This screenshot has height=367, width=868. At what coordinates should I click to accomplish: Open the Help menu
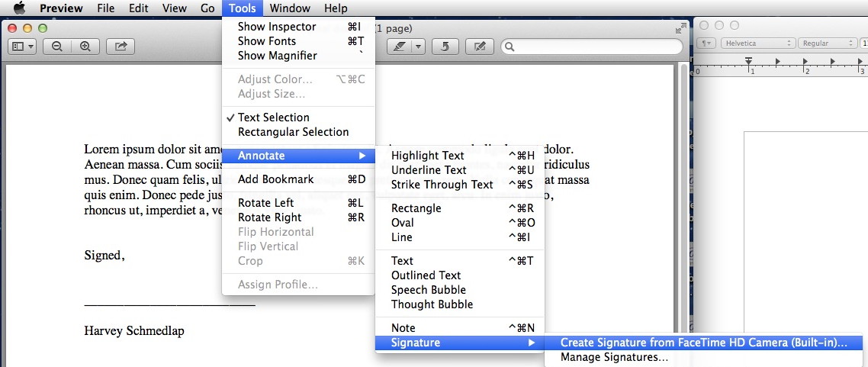(336, 8)
